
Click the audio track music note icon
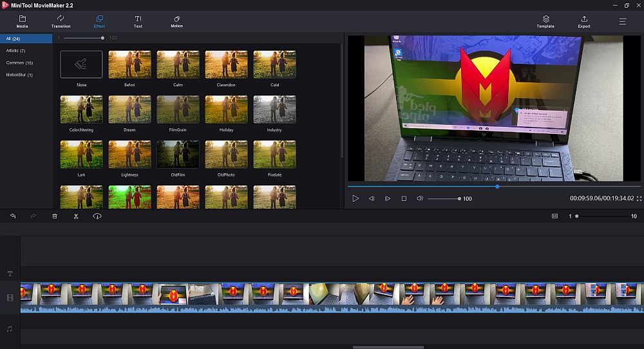click(10, 329)
